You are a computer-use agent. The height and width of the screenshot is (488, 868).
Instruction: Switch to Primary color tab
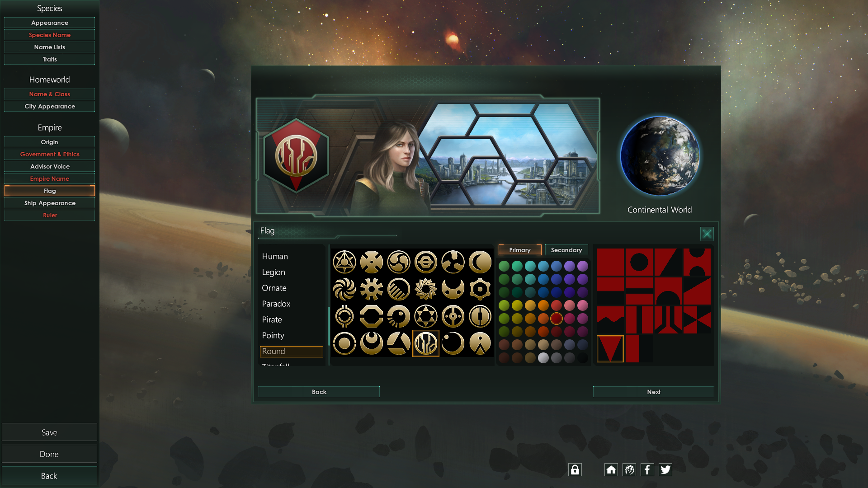point(519,250)
